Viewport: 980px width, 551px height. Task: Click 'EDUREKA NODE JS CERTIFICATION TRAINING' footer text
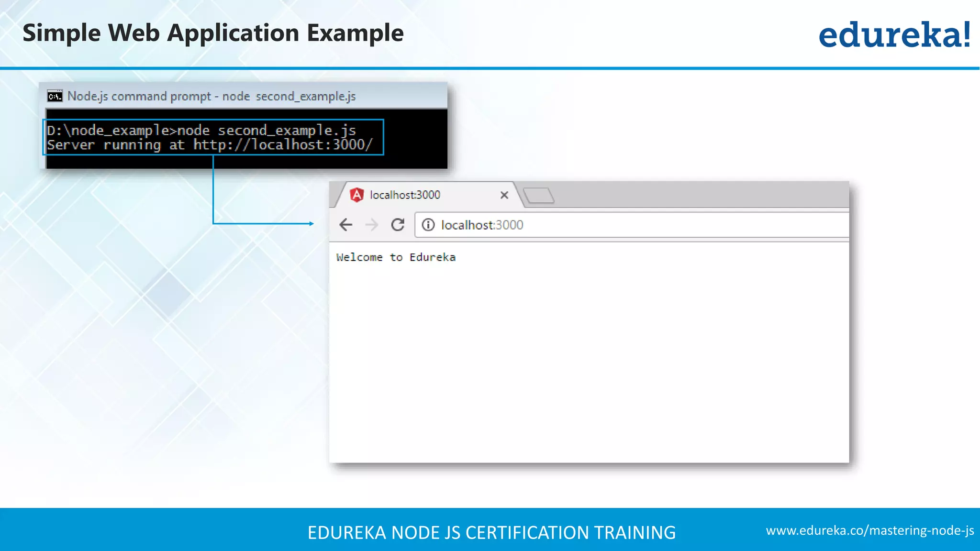coord(491,532)
